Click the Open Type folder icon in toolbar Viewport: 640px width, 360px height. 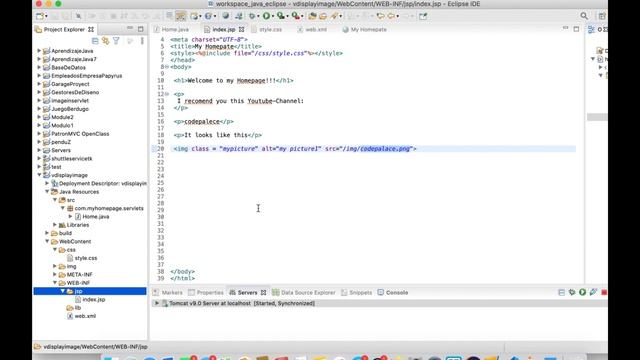click(x=312, y=16)
